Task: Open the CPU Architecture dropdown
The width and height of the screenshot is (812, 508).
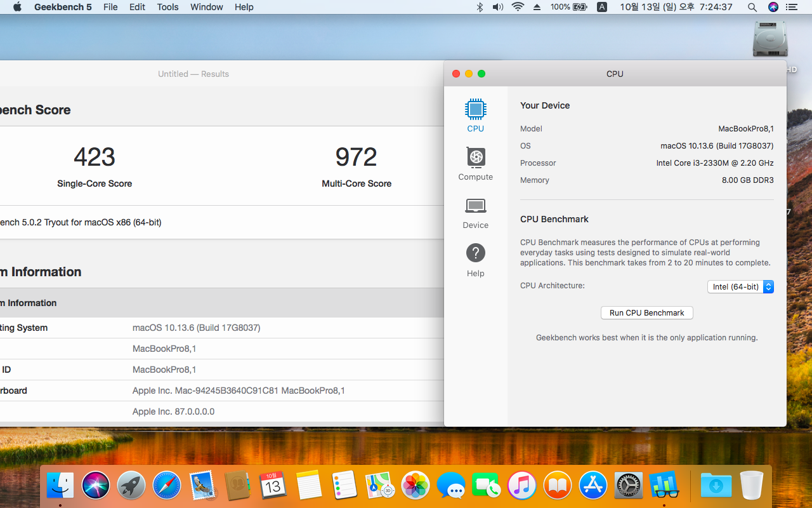Action: click(740, 287)
